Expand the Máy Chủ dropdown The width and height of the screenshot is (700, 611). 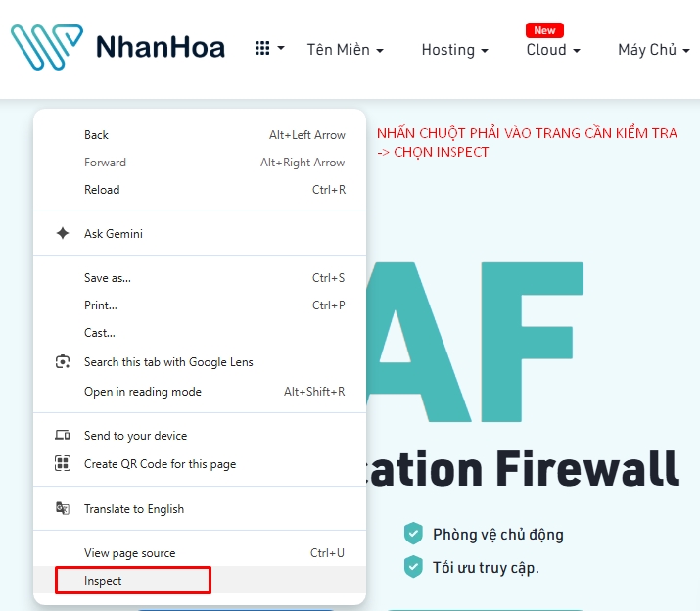[x=654, y=50]
